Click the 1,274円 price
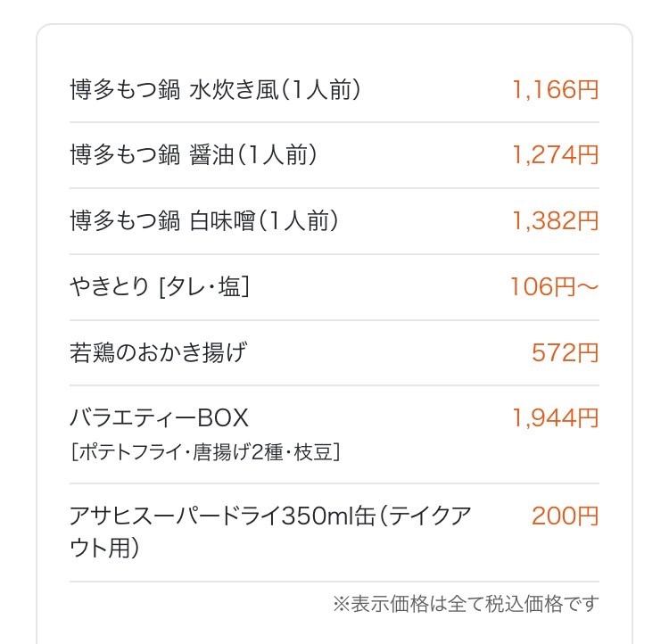Screen dimensions: 669x644 pos(555,155)
